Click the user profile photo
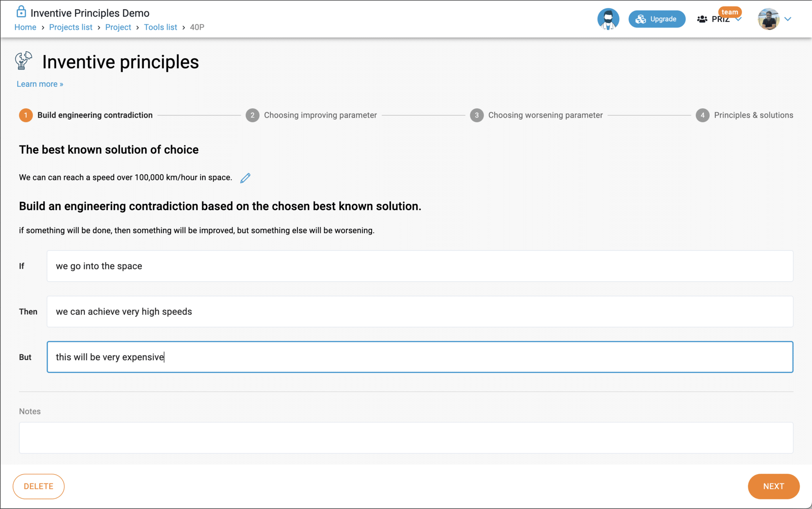Image resolution: width=812 pixels, height=509 pixels. [768, 19]
